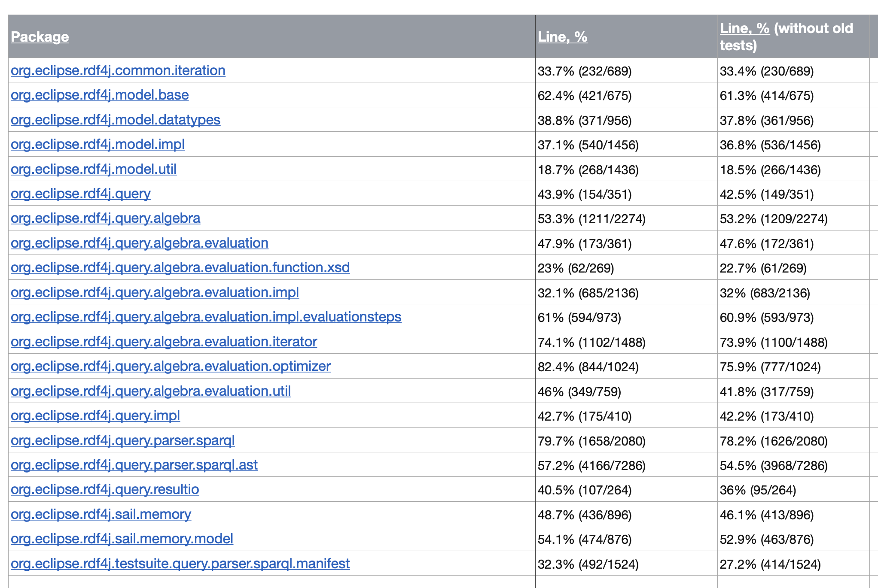This screenshot has height=588, width=878.
Task: Open evaluation.function.xsd package link
Action: click(x=180, y=267)
